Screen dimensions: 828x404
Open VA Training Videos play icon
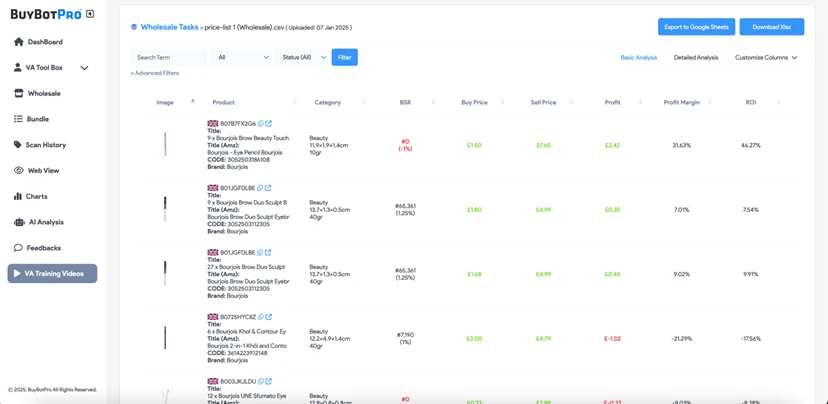17,274
